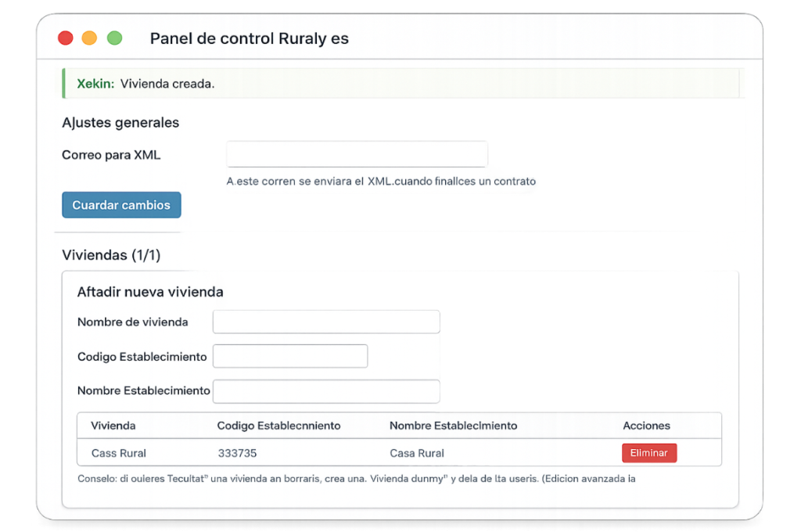Viewport: 801px width, 532px height.
Task: Click the Vivienda creada success banner
Action: tap(400, 84)
